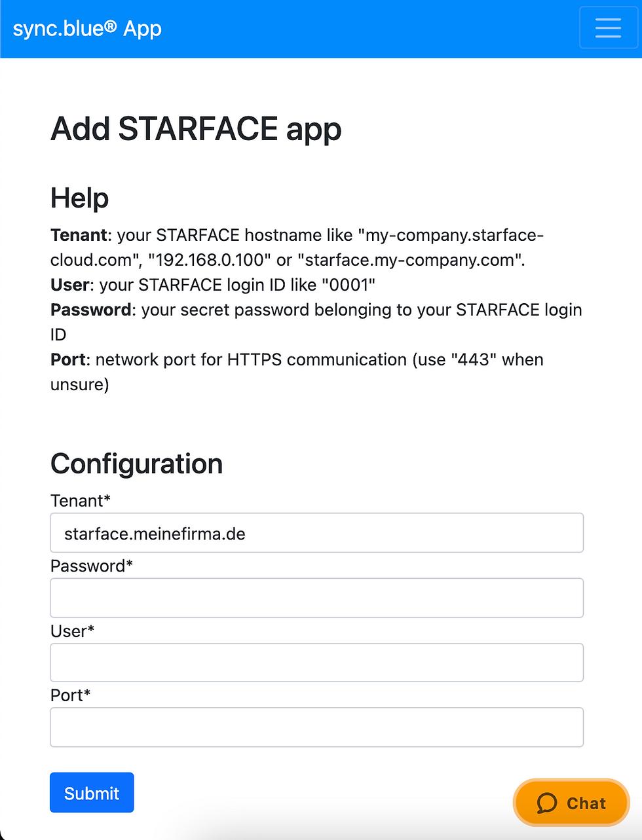This screenshot has width=642, height=840.
Task: Click the User* field label
Action: coord(72,631)
